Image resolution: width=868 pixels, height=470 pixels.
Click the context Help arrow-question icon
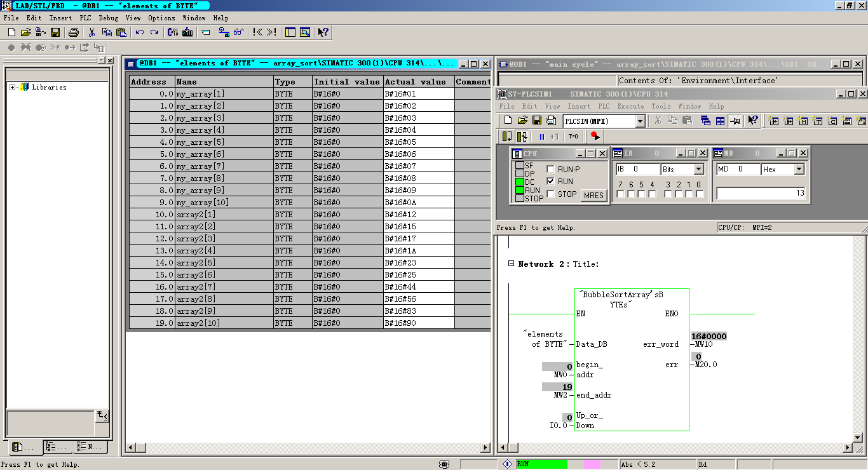(323, 32)
